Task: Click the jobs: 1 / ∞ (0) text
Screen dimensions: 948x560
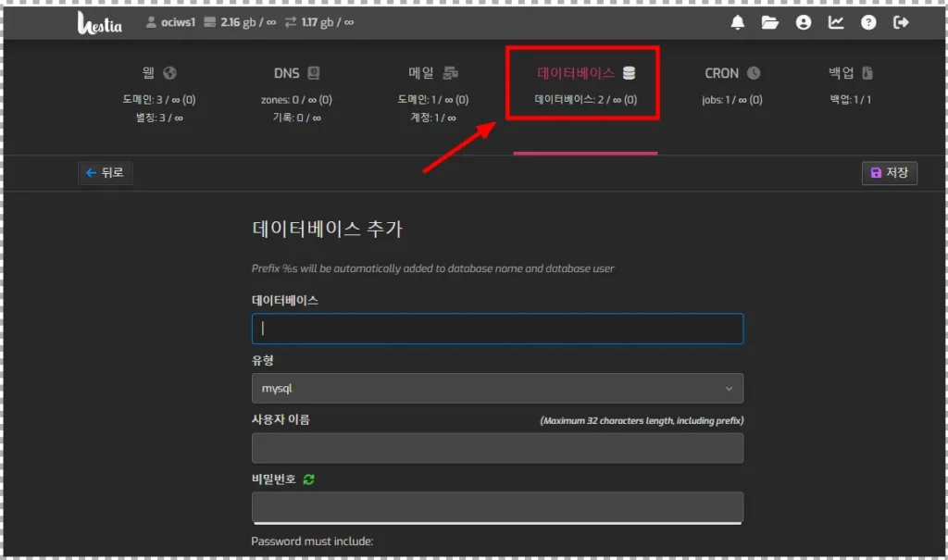Action: coord(731,100)
